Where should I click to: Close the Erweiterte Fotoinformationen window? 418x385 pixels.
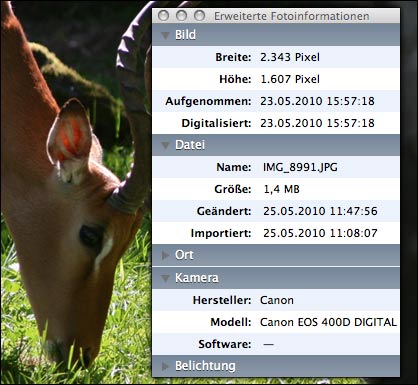(x=163, y=16)
